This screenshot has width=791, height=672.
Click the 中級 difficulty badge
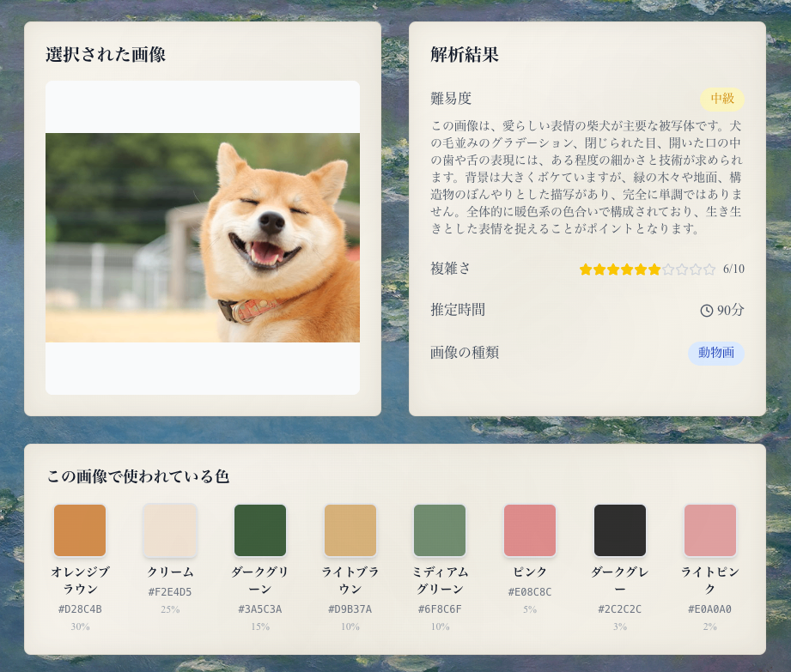(722, 99)
